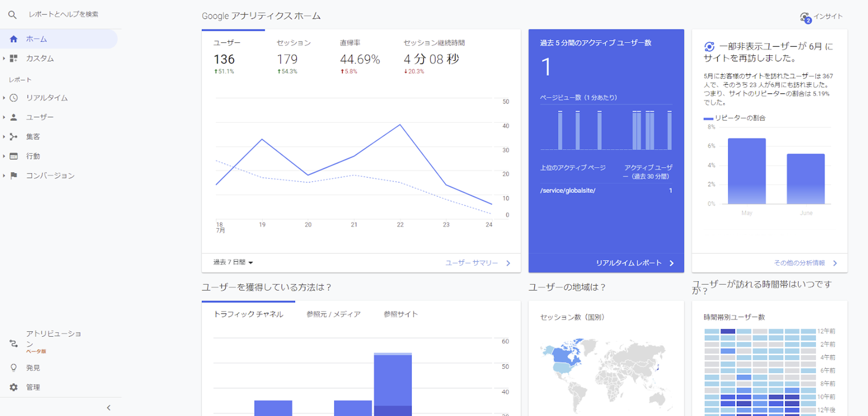Expand the ユーザー section arrow in sidebar
The width and height of the screenshot is (868, 416).
click(x=4, y=117)
